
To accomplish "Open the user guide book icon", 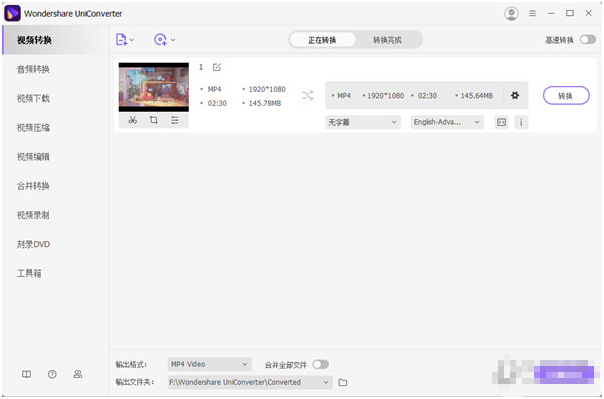I will [26, 374].
